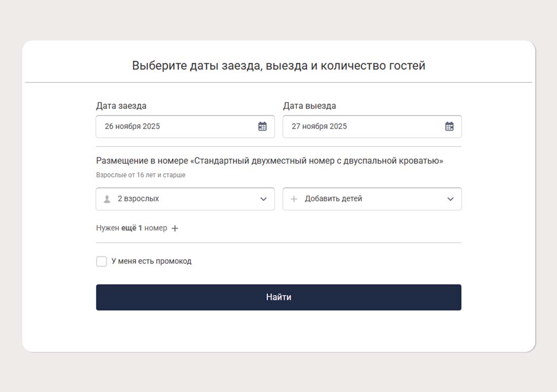Click the "Взрослые от 16 лет" hint text

pyautogui.click(x=141, y=175)
